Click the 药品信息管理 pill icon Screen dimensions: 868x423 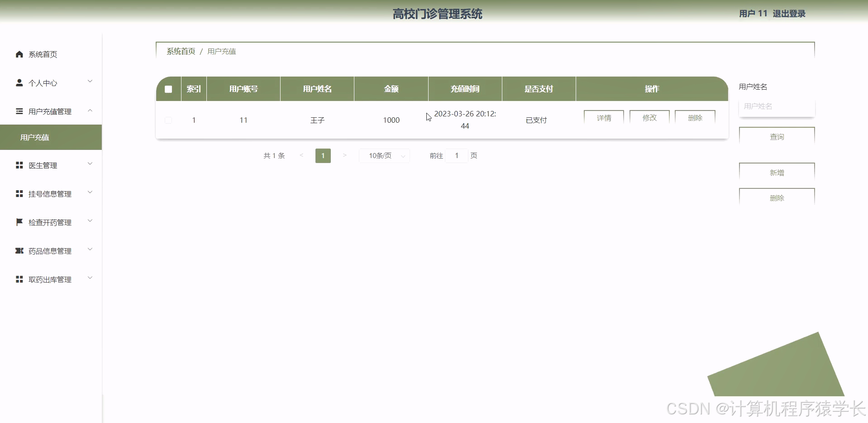coord(19,250)
